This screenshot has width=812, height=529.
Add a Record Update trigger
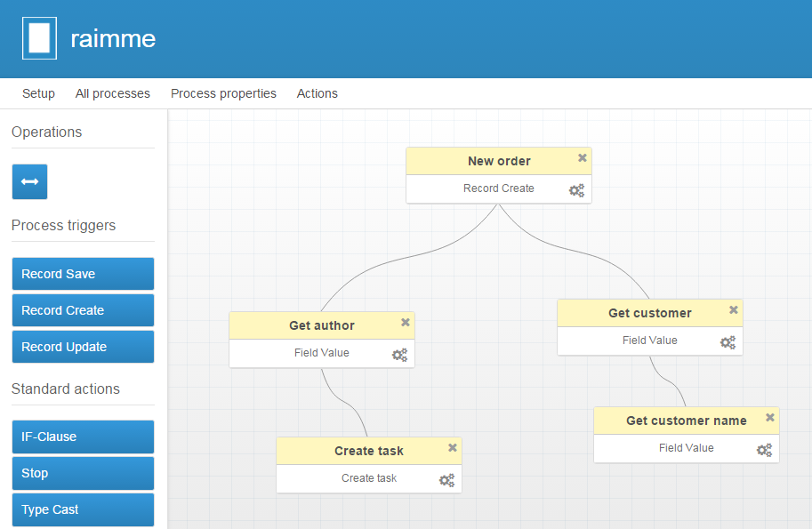tap(83, 347)
